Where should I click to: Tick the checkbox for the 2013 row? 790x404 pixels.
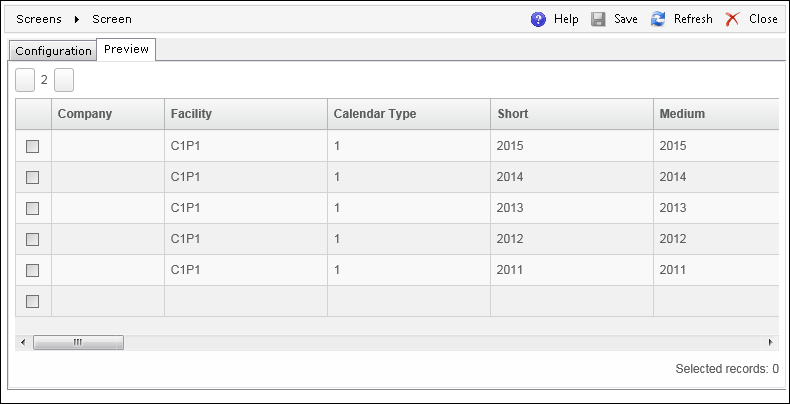[32, 209]
